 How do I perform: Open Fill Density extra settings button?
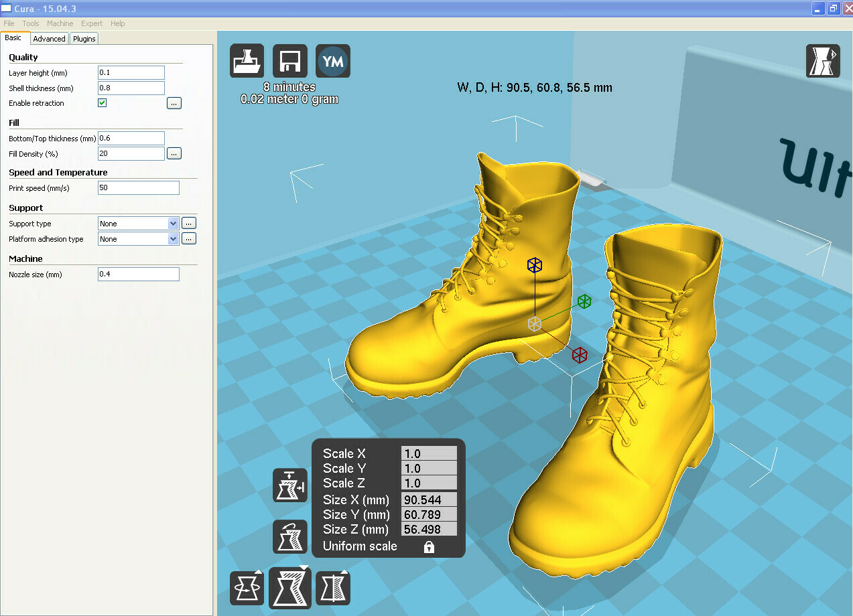click(x=174, y=154)
